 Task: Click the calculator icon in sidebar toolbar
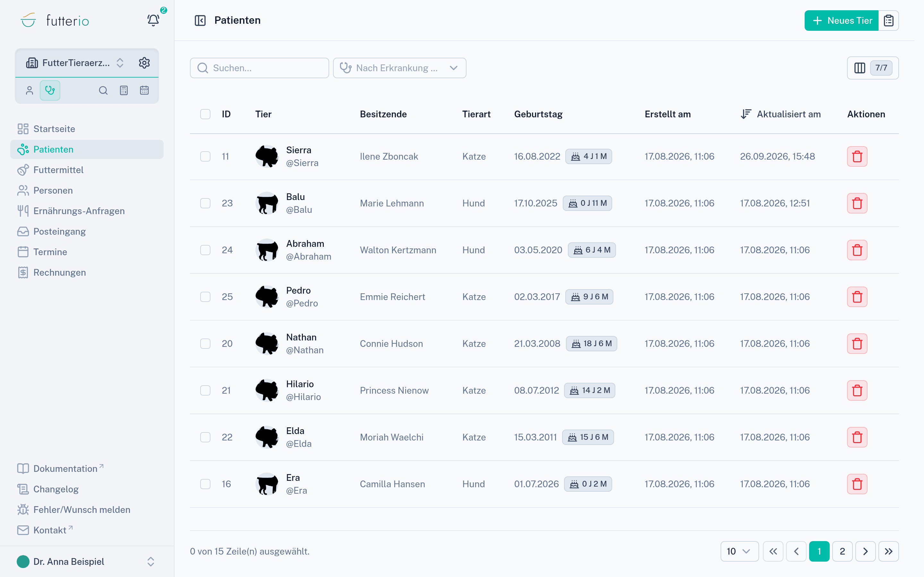click(124, 90)
